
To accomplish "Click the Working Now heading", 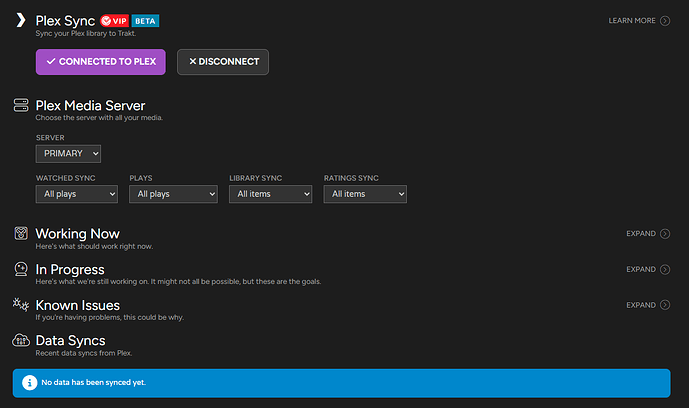I will click(x=77, y=234).
